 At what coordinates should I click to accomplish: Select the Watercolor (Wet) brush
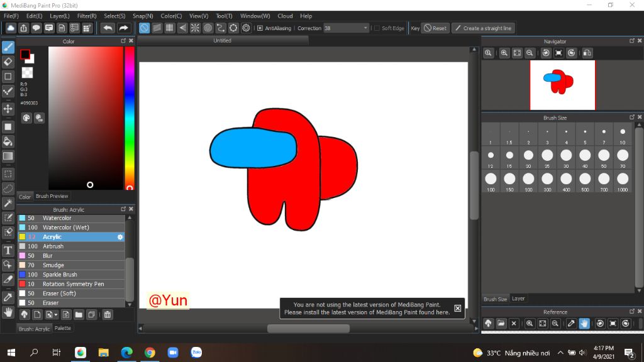pos(71,228)
